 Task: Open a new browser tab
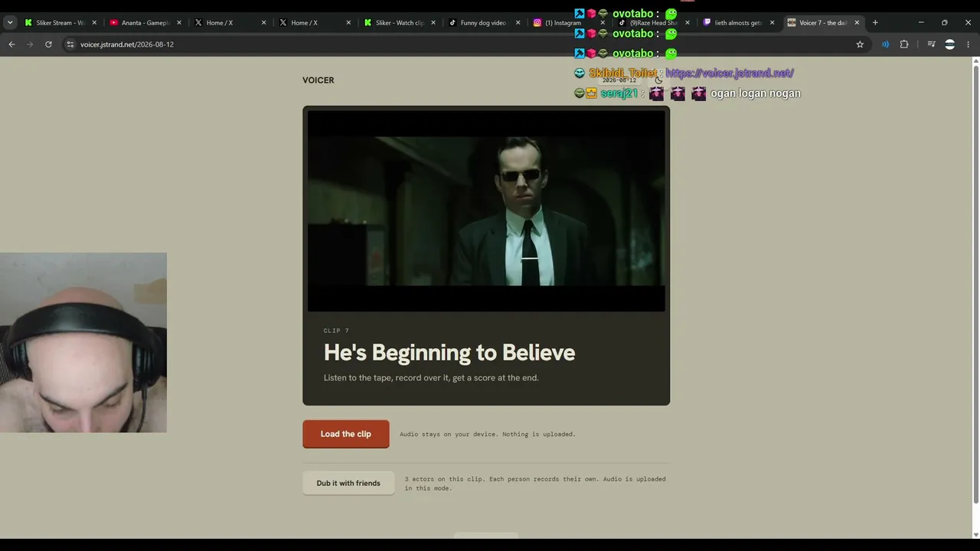[875, 23]
